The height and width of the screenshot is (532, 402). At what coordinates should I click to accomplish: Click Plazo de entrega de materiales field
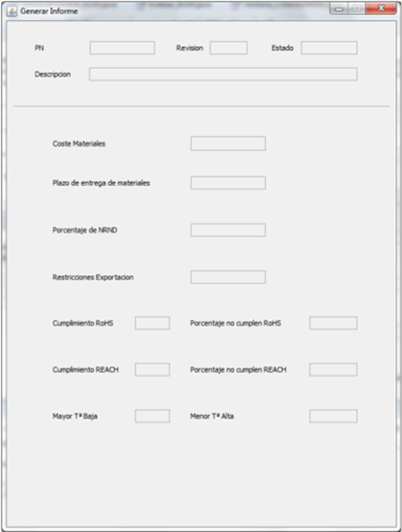(x=228, y=183)
